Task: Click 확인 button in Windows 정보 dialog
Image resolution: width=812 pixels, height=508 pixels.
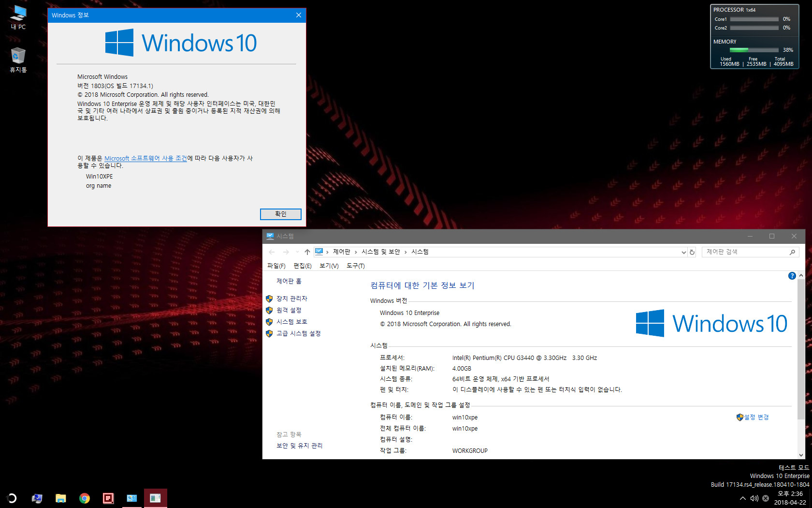Action: tap(281, 214)
